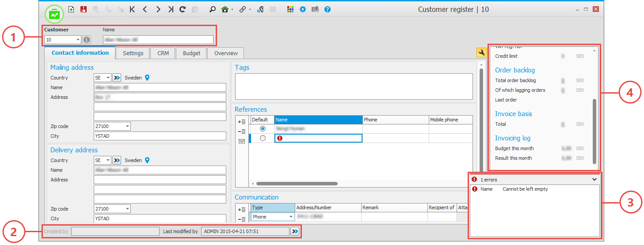Viewport: 644px width, 245px height.
Task: Go to the last record
Action: click(x=171, y=9)
